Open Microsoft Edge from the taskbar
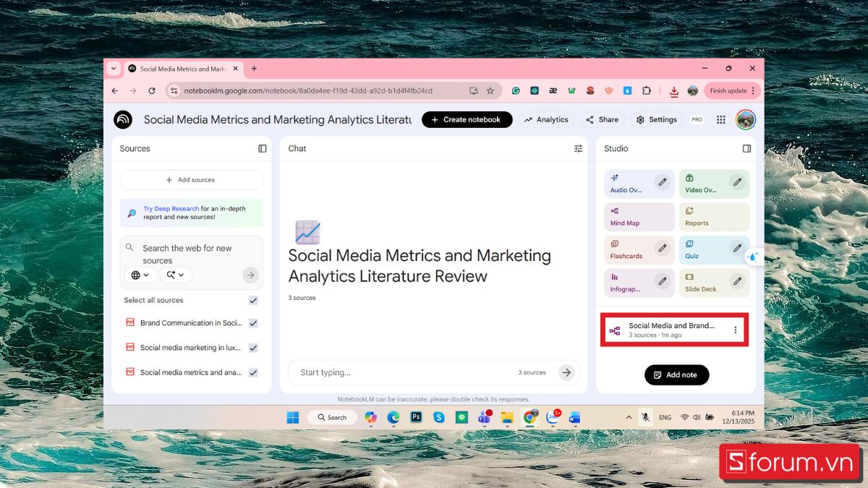This screenshot has width=868, height=488. 393,417
